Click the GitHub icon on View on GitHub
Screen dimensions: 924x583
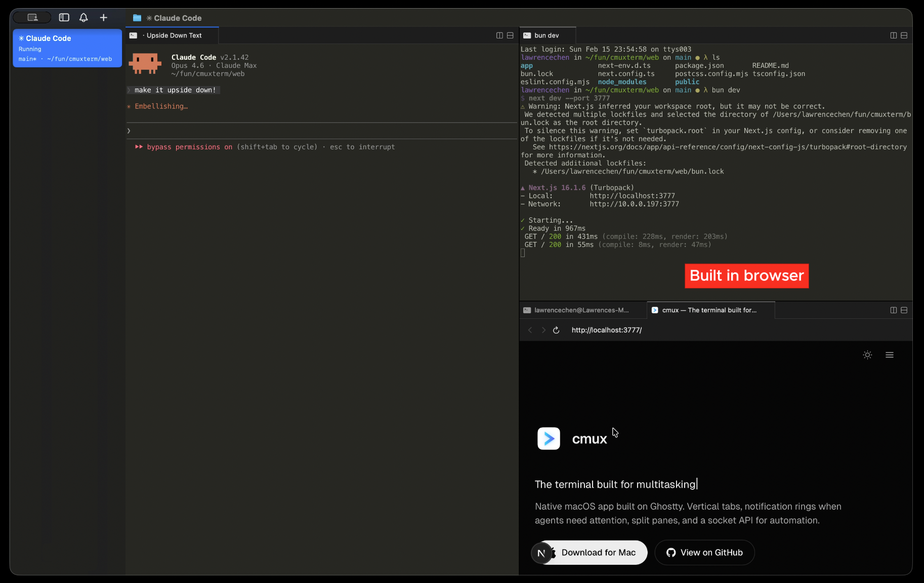[670, 553]
